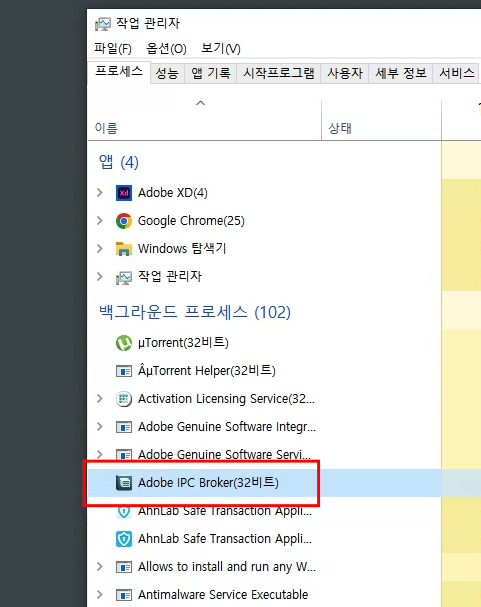Click the Antimalware Service Executable icon

124,595
